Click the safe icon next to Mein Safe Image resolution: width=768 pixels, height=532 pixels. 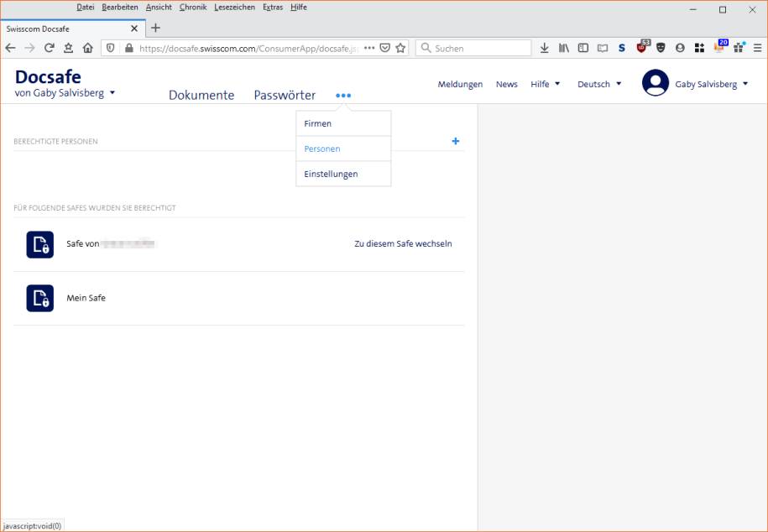pos(40,298)
